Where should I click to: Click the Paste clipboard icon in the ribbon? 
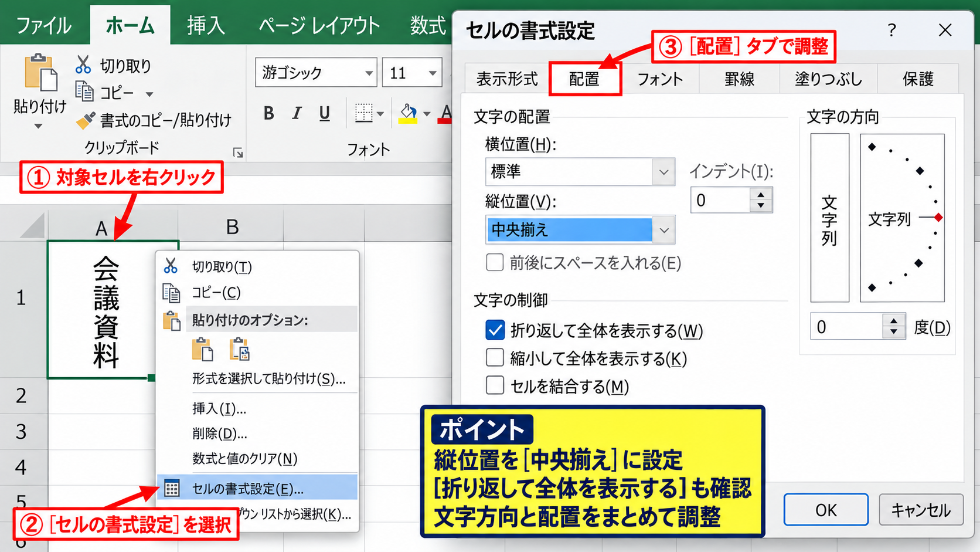(x=40, y=73)
